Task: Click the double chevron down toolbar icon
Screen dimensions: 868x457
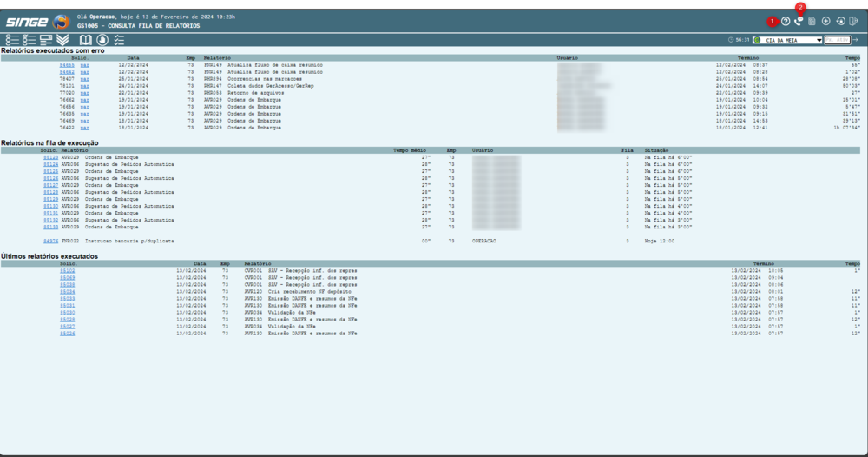Action: 62,40
